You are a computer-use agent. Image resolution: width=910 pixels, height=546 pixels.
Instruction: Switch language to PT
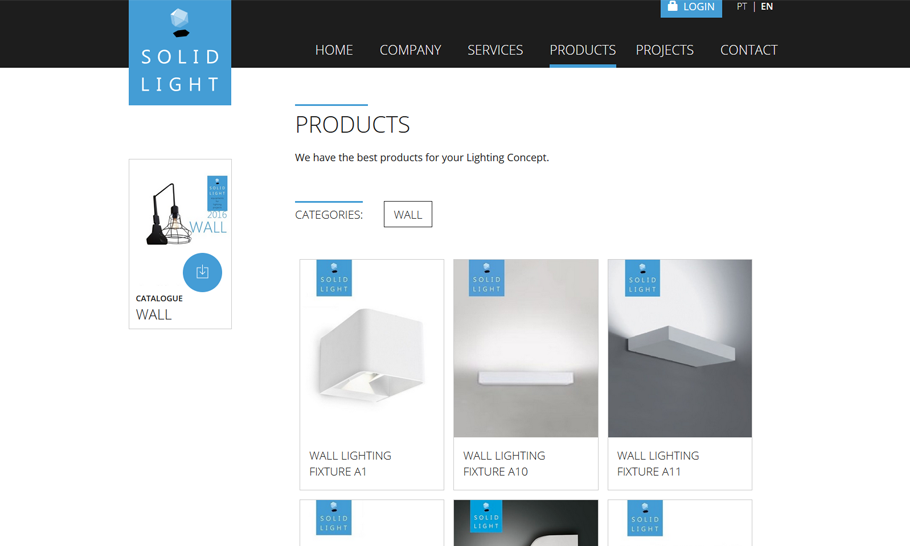coord(742,6)
